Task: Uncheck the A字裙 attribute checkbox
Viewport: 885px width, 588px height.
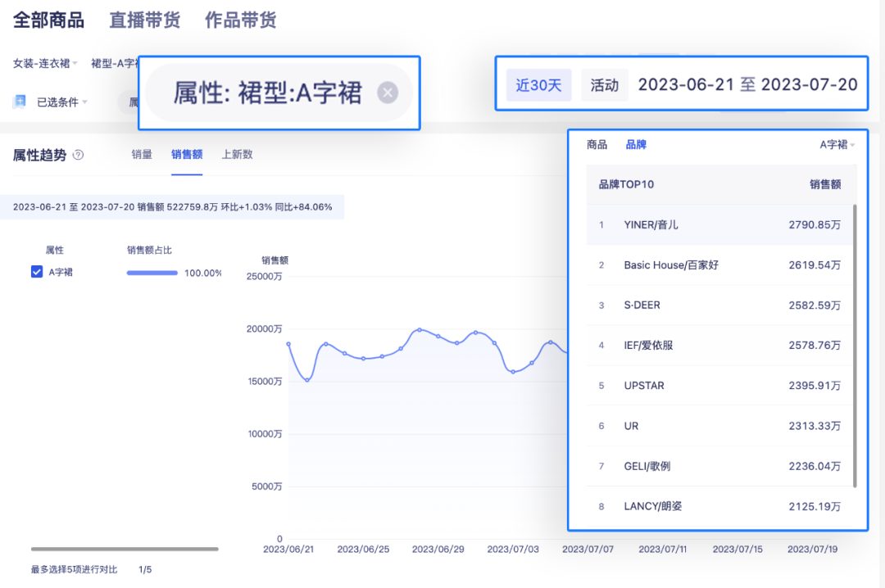Action: (x=37, y=272)
